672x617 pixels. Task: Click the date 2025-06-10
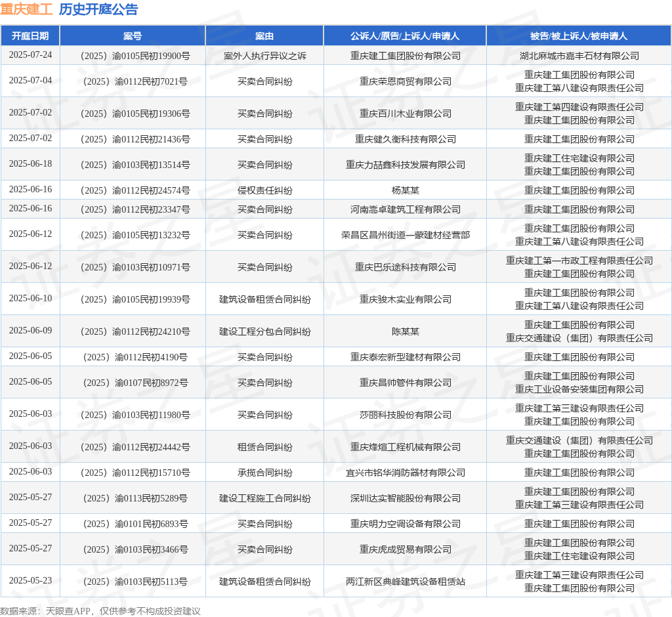click(30, 299)
